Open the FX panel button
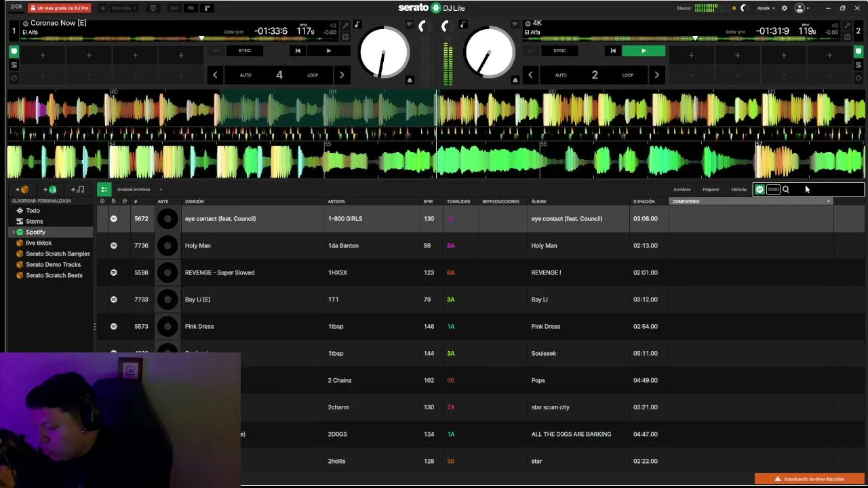868x488 pixels. click(x=191, y=8)
